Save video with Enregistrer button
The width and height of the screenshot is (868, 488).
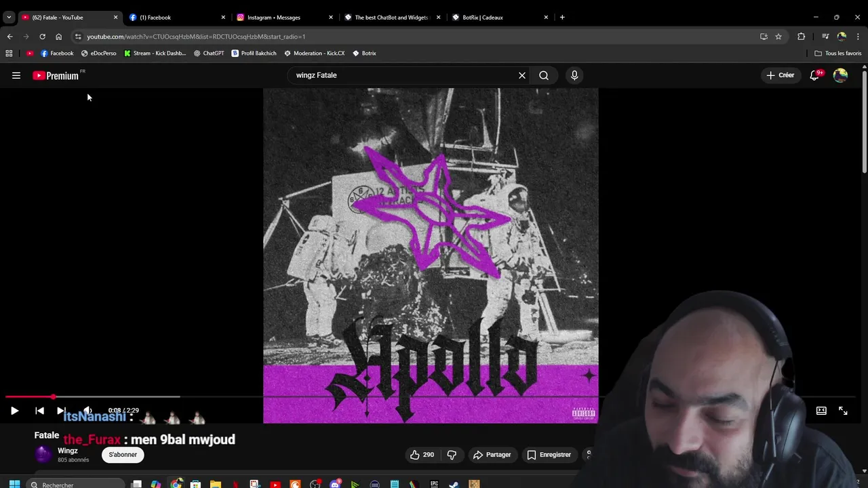tap(549, 455)
